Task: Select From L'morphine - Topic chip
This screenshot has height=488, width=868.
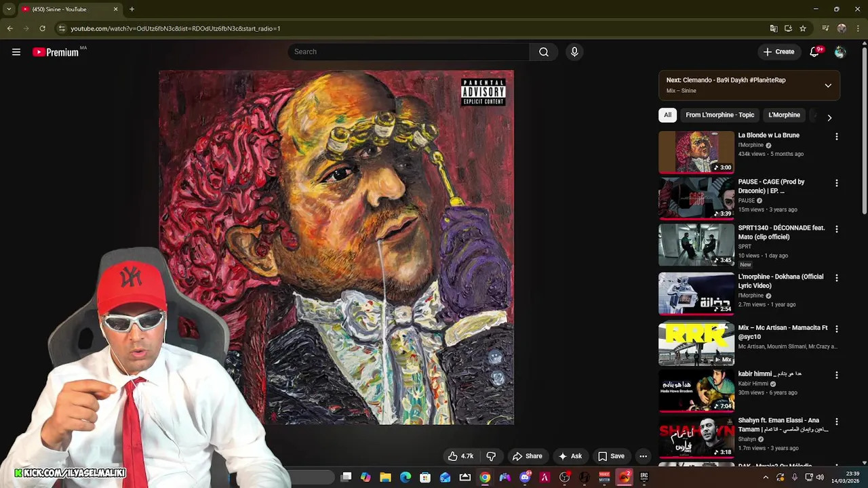Action: pyautogui.click(x=719, y=115)
